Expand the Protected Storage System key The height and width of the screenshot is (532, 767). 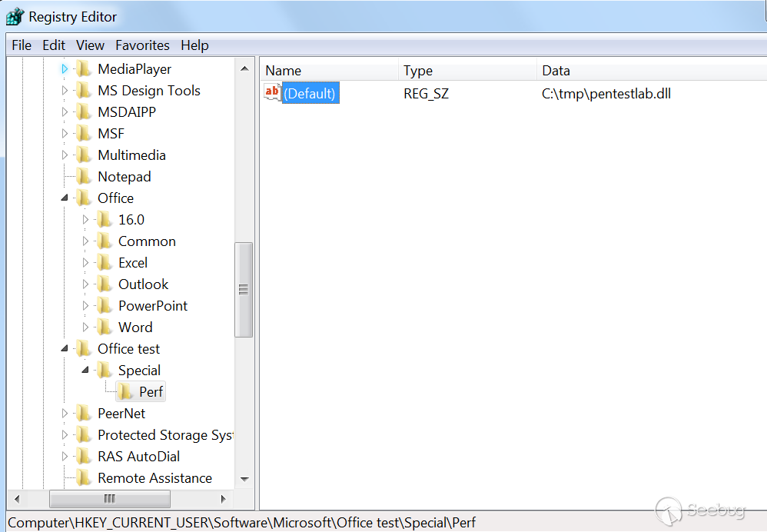point(65,435)
